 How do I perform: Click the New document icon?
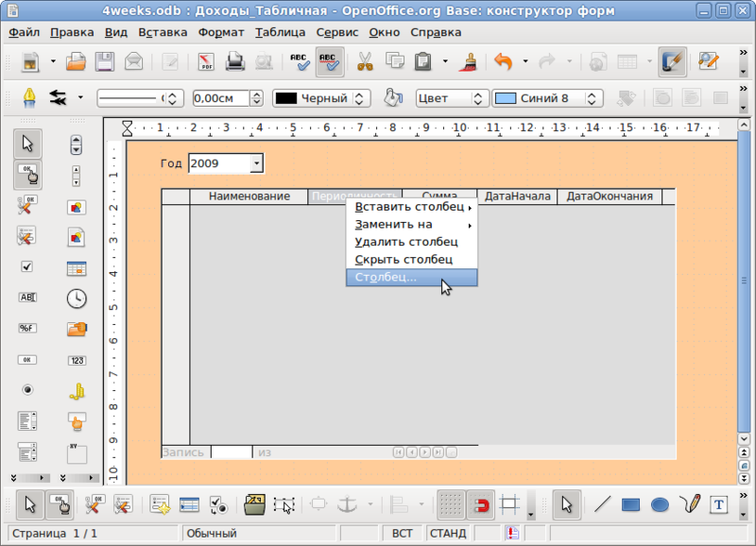pos(30,62)
